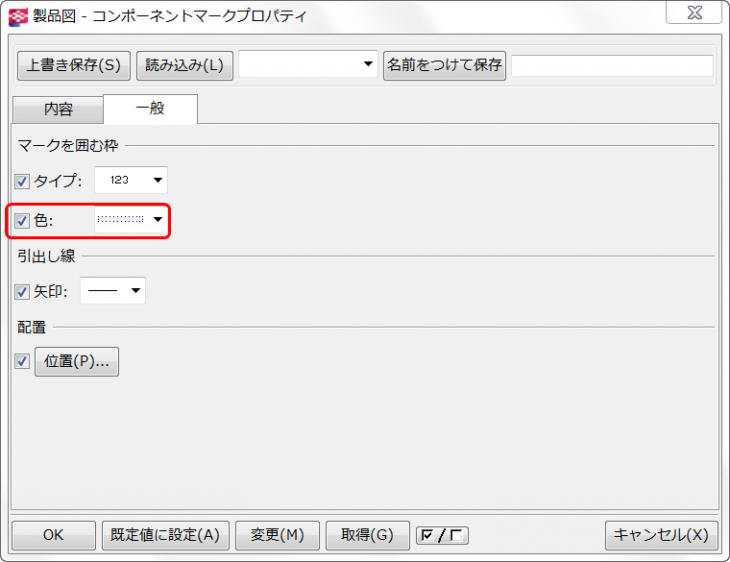
Task: Open the preset selection dropdown next to 読み込み
Action: tap(308, 64)
